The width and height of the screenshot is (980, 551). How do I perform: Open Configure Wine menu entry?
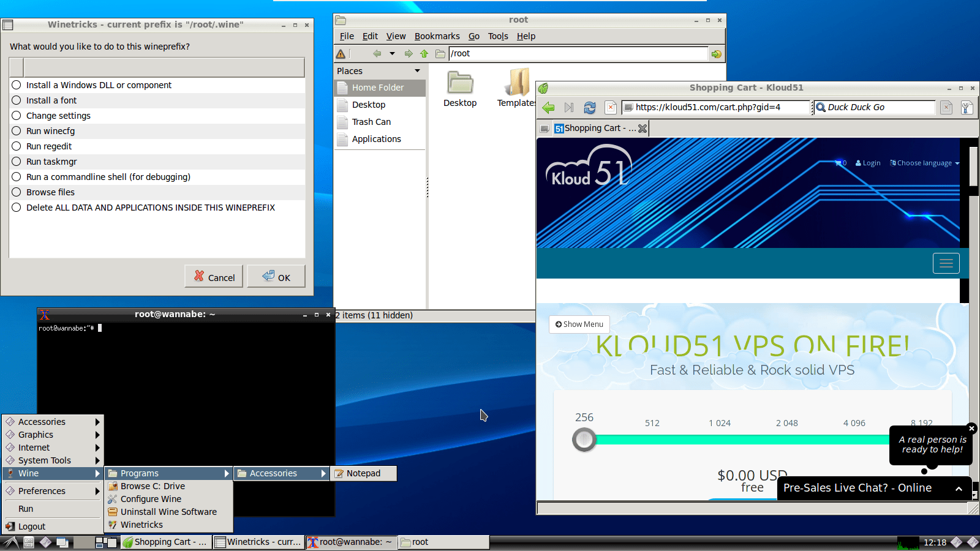[169, 499]
